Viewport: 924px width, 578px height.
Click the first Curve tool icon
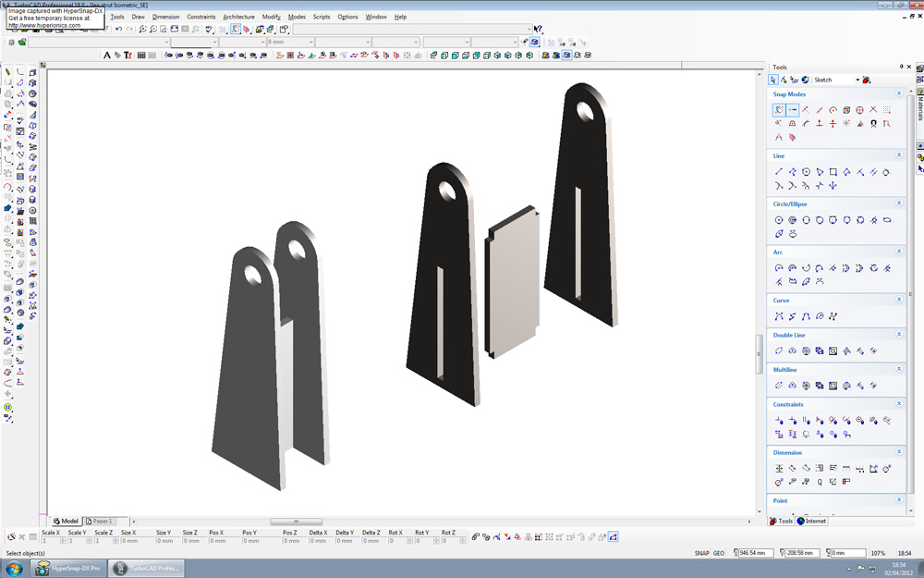[779, 316]
